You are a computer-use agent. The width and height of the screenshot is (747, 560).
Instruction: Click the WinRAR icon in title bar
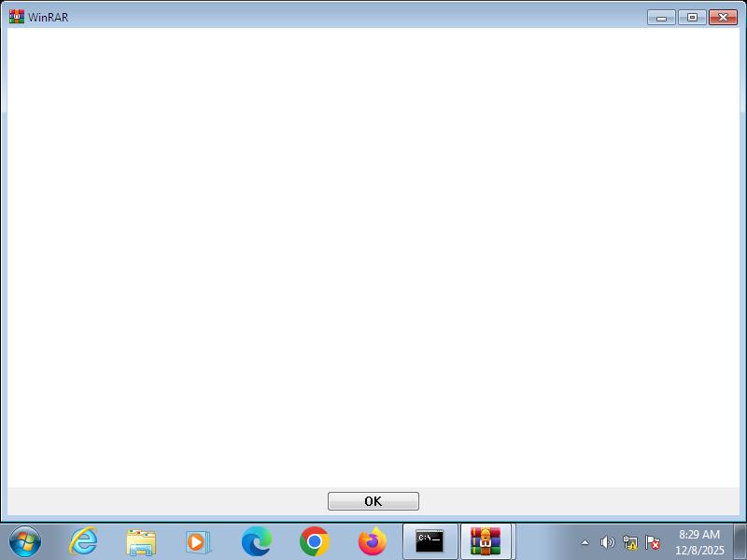pos(17,17)
